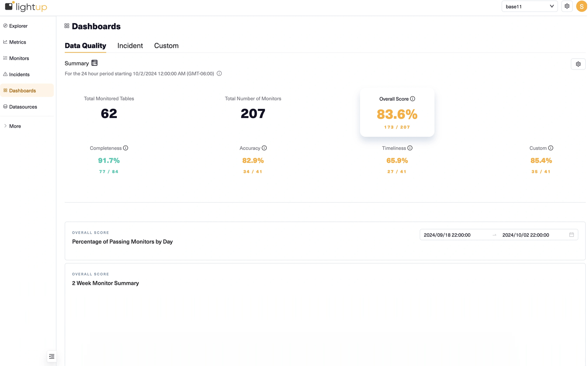Toggle the bottom-left panel collapse control
The image size is (588, 366).
click(52, 356)
